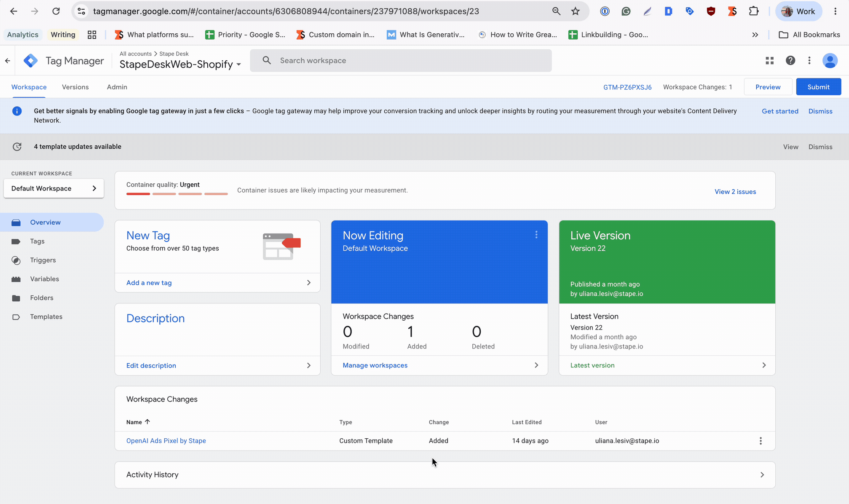Click the Latest version link
The width and height of the screenshot is (849, 504).
click(592, 365)
